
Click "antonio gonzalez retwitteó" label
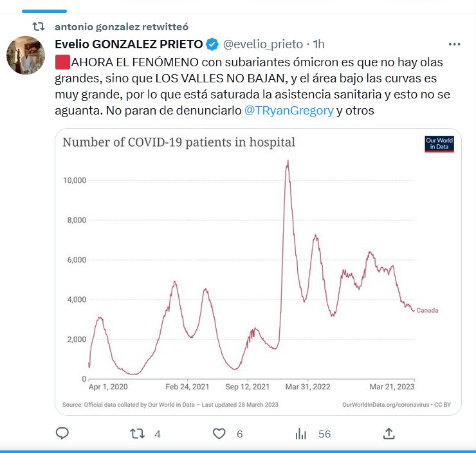point(122,26)
